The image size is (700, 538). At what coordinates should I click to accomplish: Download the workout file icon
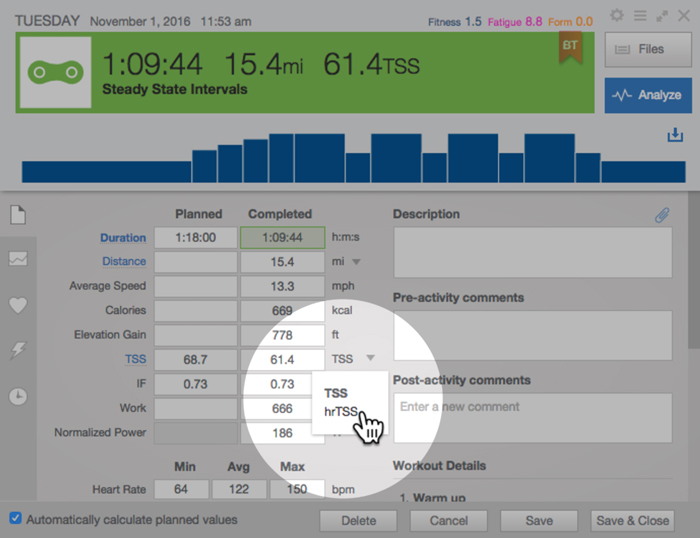(x=675, y=135)
